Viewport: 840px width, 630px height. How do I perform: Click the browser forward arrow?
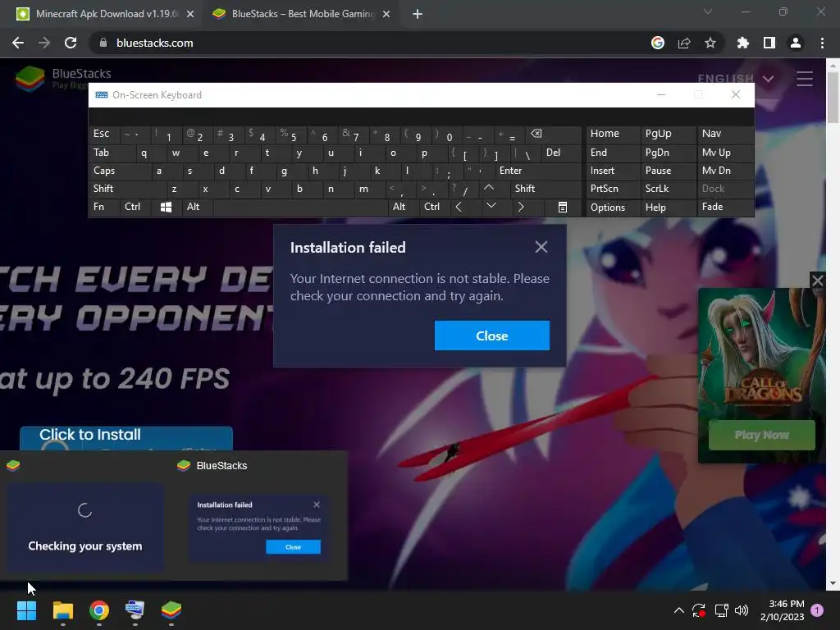point(44,43)
